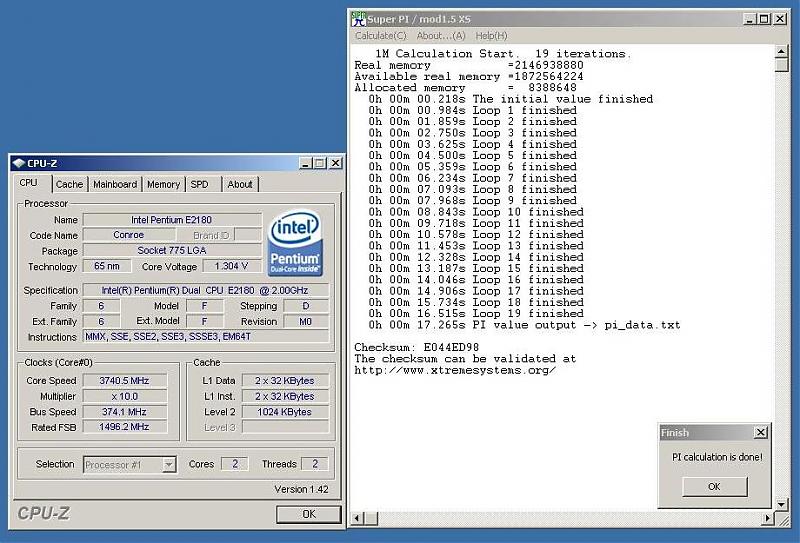Click the 'Available real memory =1872564224' line
The width and height of the screenshot is (800, 543).
click(x=469, y=77)
